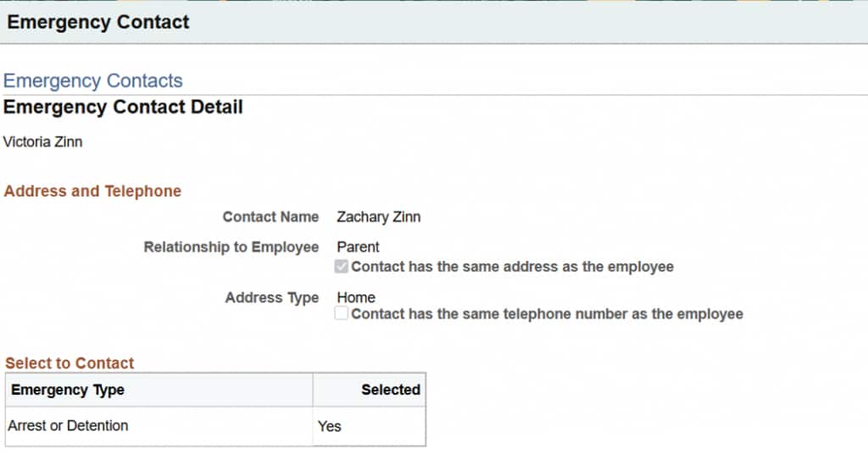Select the Address Type field label
Image resolution: width=868 pixels, height=460 pixels.
click(x=271, y=298)
